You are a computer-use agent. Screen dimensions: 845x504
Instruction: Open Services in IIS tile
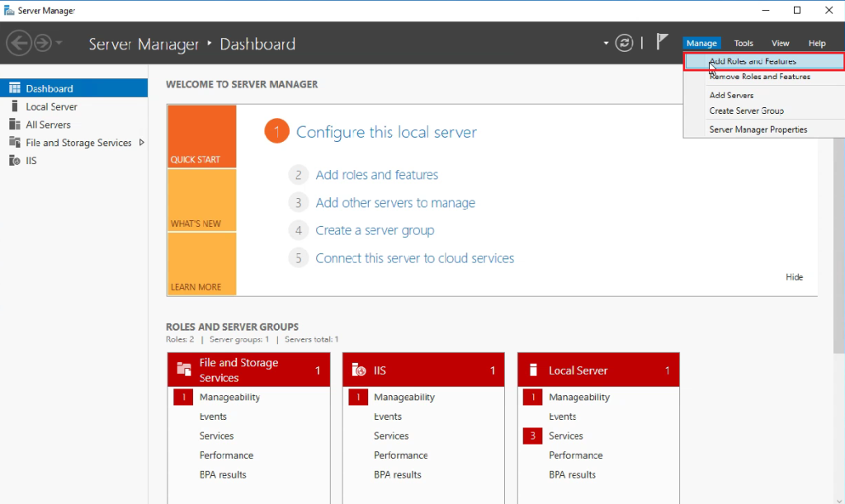coord(390,436)
